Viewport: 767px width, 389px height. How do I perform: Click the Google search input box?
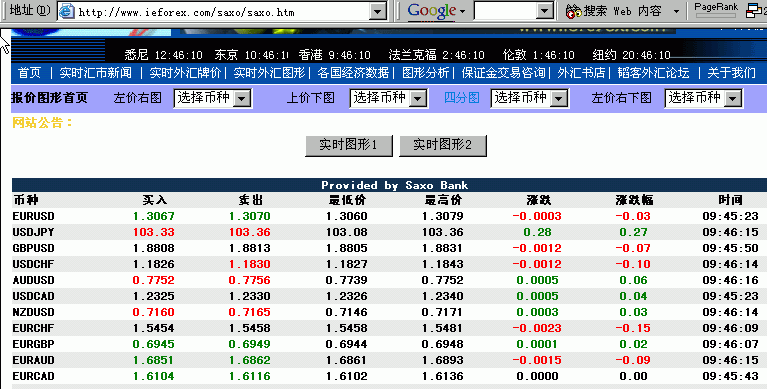(505, 11)
